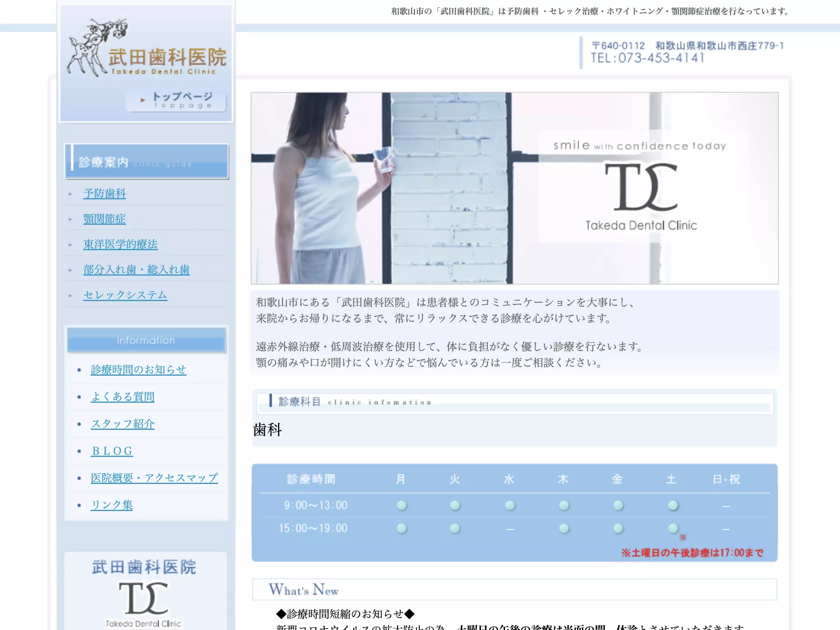The image size is (840, 630).
Task: Click the 9:00〜13:00 time row label
Action: 316,505
